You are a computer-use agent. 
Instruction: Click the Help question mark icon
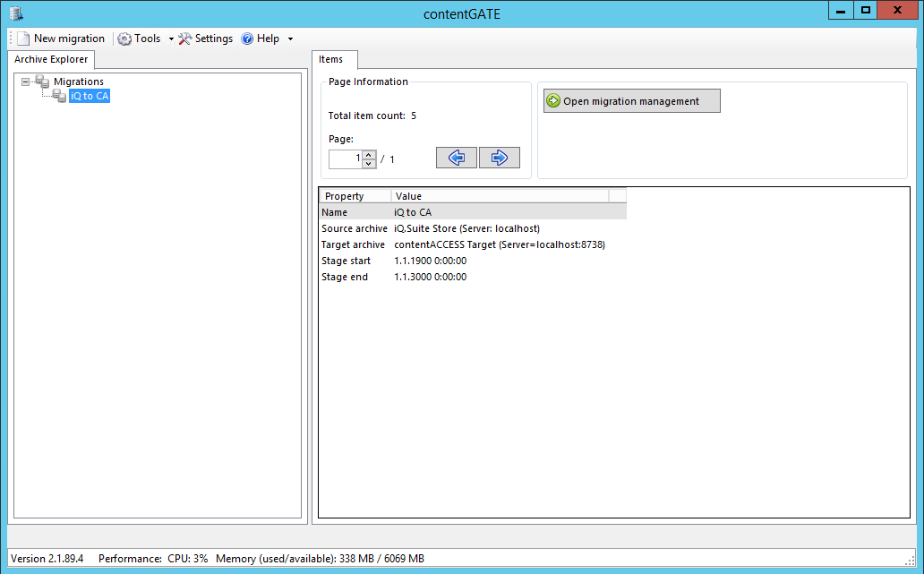pyautogui.click(x=247, y=39)
